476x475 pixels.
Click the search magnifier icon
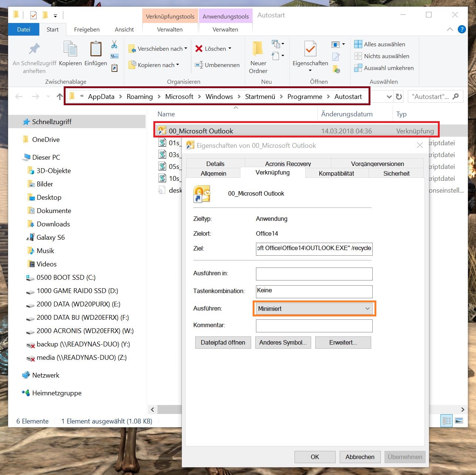point(456,96)
